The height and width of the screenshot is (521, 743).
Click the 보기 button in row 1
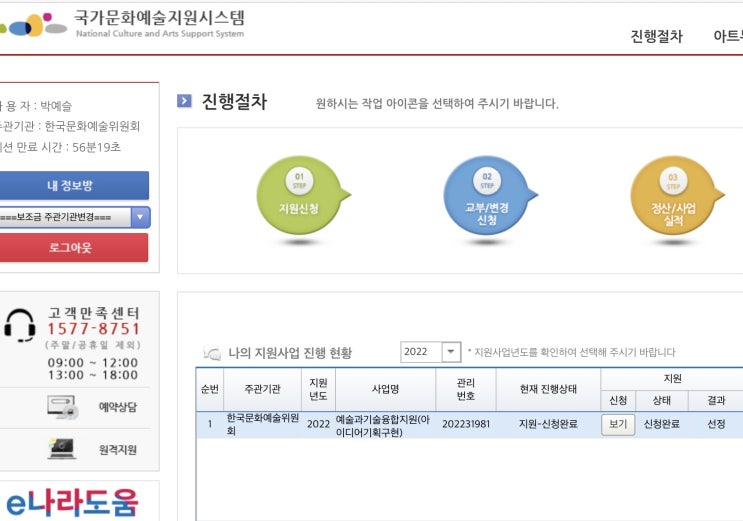tap(618, 424)
